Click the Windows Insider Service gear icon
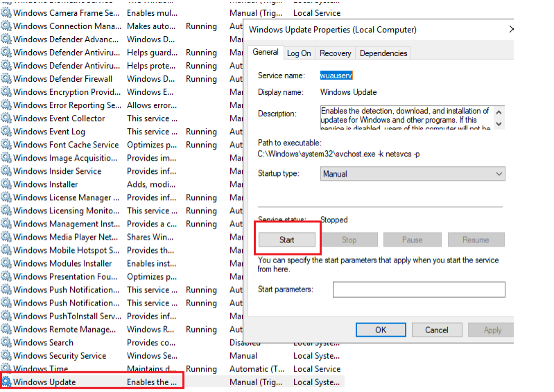The width and height of the screenshot is (554, 392). (x=6, y=171)
